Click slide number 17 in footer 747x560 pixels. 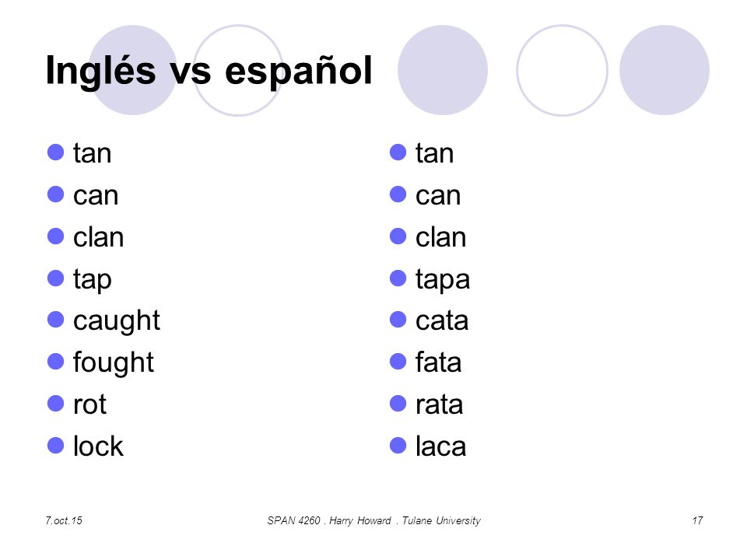pos(697,520)
